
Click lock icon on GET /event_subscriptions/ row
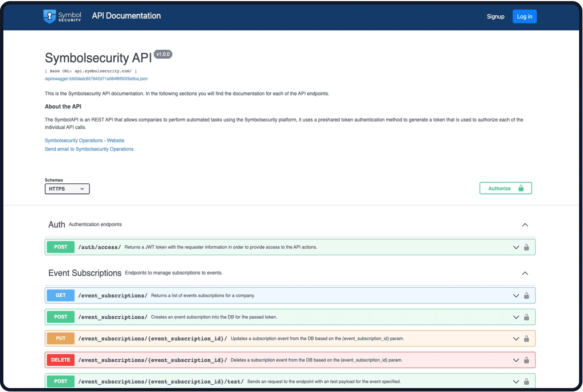point(526,296)
